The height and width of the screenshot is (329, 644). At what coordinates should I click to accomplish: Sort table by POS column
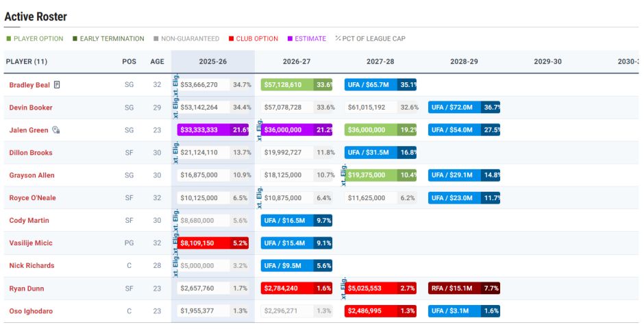tap(129, 62)
